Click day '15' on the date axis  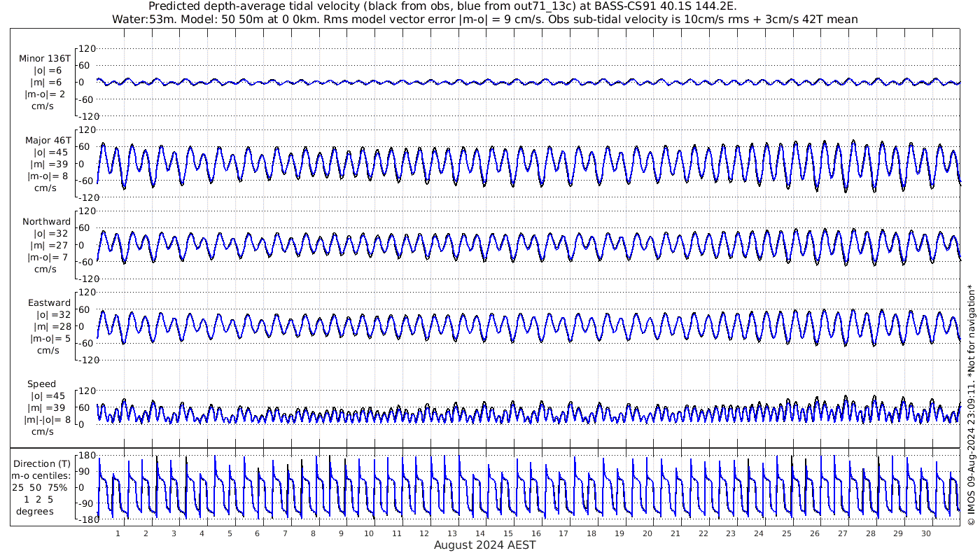508,534
